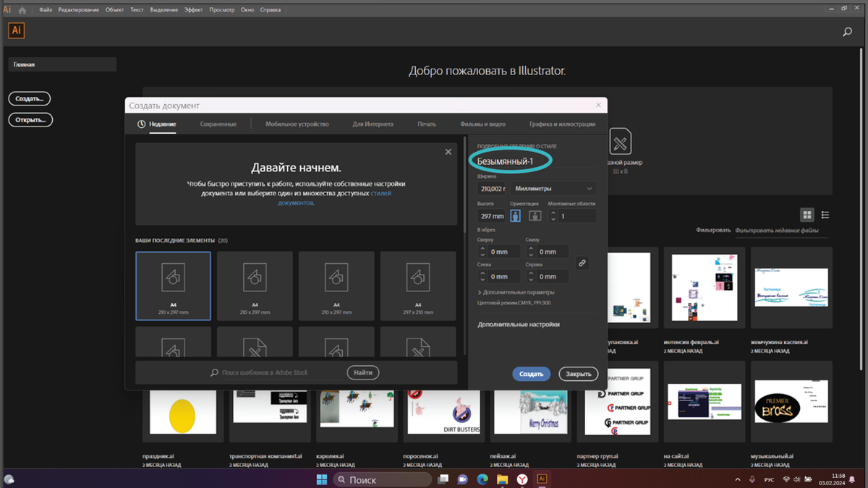868x488 pixels.
Task: Click the Высота field showing 297 mm
Action: 492,215
